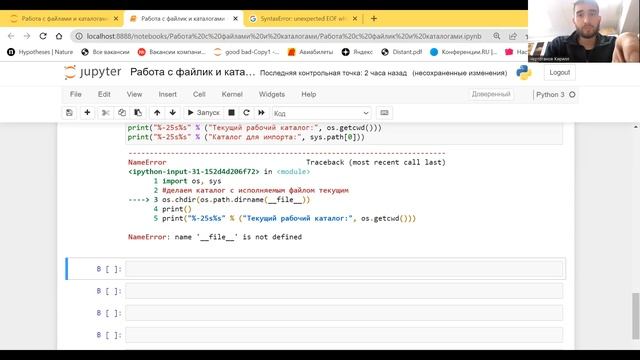Cut selected cells with the scissors icon

point(106,113)
